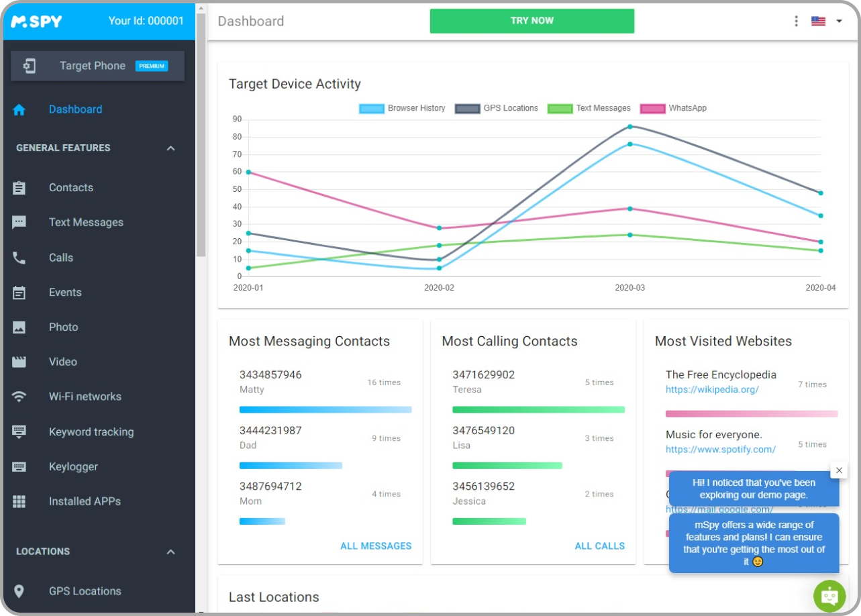Viewport: 861px width, 616px height.
Task: Toggle WhatsApp legend series
Action: tap(674, 108)
